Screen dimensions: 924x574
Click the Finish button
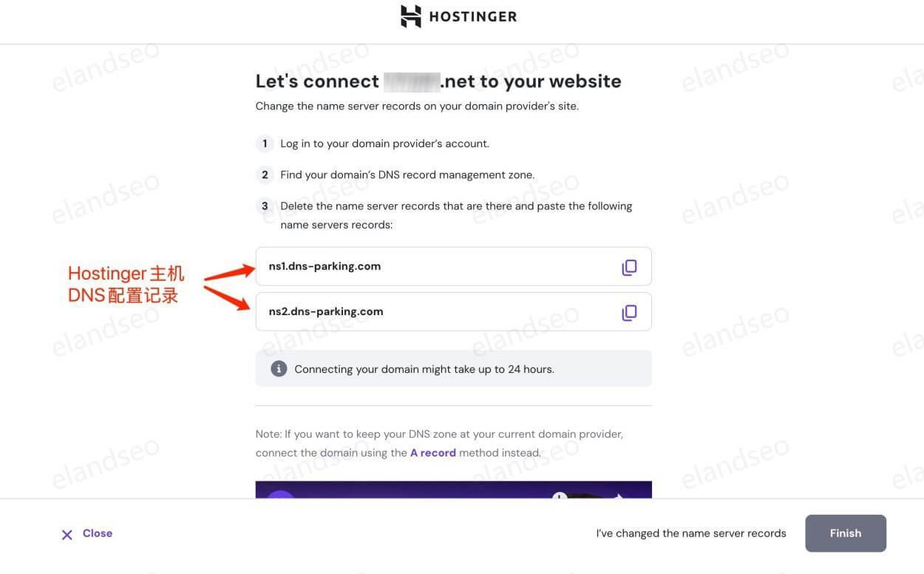(846, 533)
